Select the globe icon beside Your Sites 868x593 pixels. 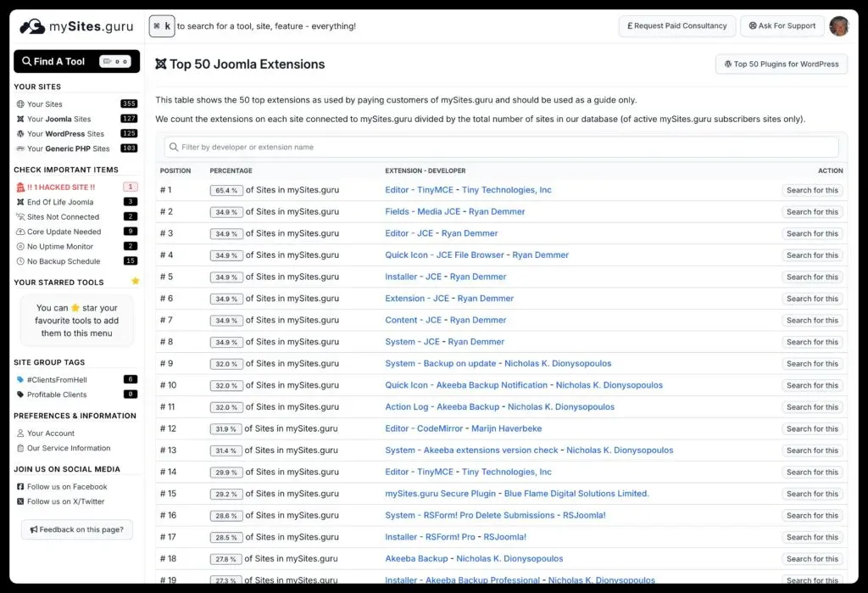(19, 105)
